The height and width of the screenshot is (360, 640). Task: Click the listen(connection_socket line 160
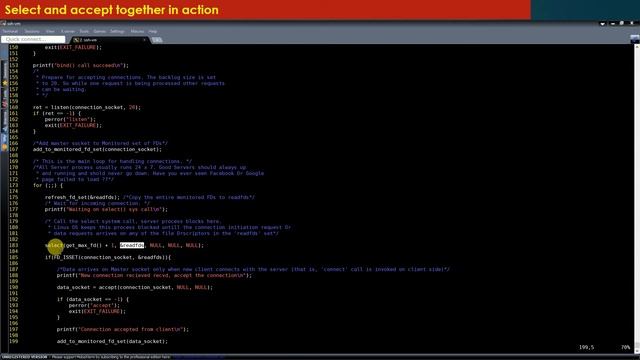[87, 107]
